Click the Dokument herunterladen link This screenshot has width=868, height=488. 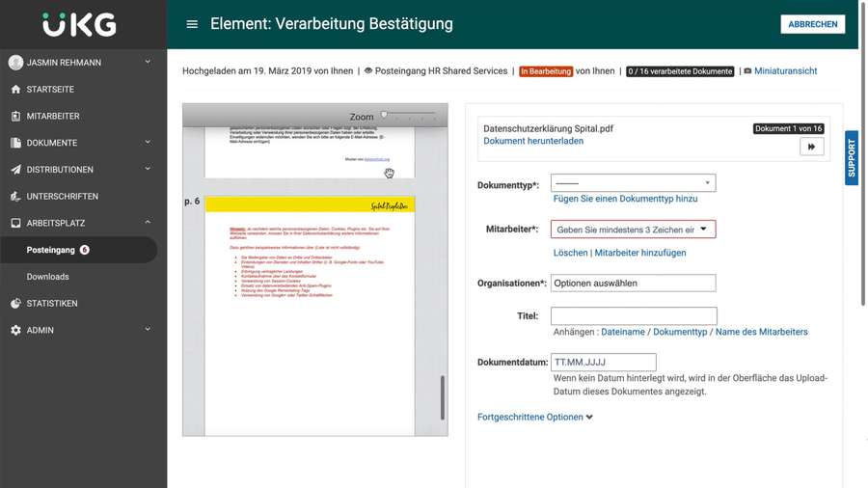533,141
